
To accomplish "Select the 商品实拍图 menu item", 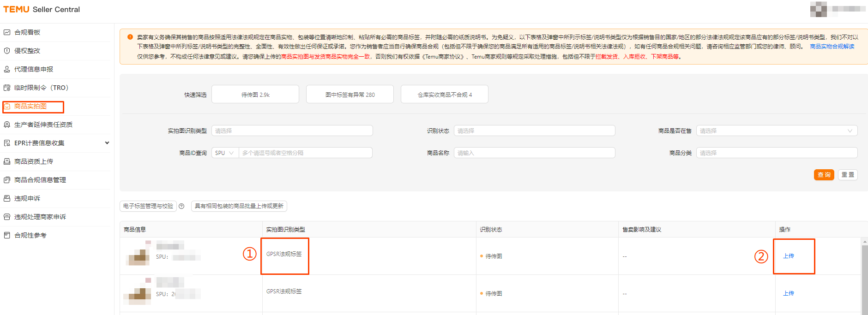I will (x=30, y=106).
